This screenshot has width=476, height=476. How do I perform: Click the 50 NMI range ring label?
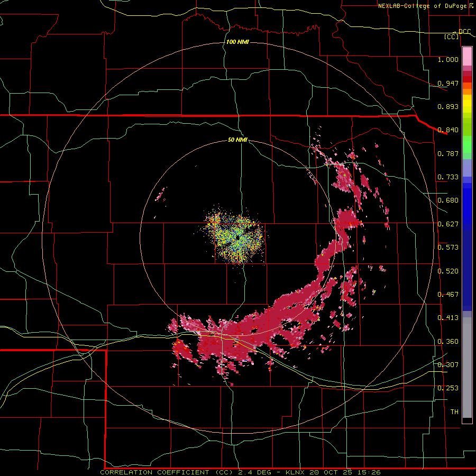point(237,140)
